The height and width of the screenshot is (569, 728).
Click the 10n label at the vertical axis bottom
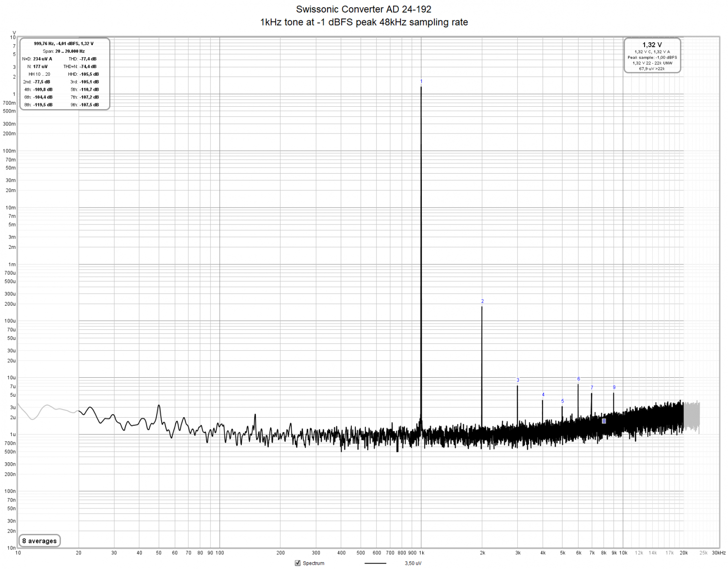[11, 548]
